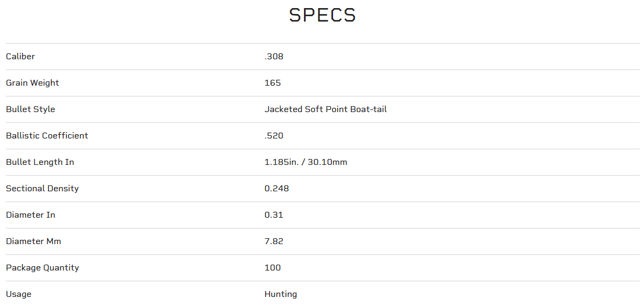This screenshot has height=305, width=644.
Task: Click the Ballistic Coefficient label
Action: click(x=47, y=136)
